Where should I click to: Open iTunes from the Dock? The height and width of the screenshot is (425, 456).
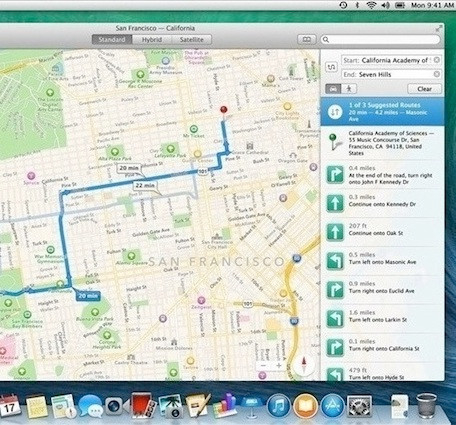click(x=279, y=406)
